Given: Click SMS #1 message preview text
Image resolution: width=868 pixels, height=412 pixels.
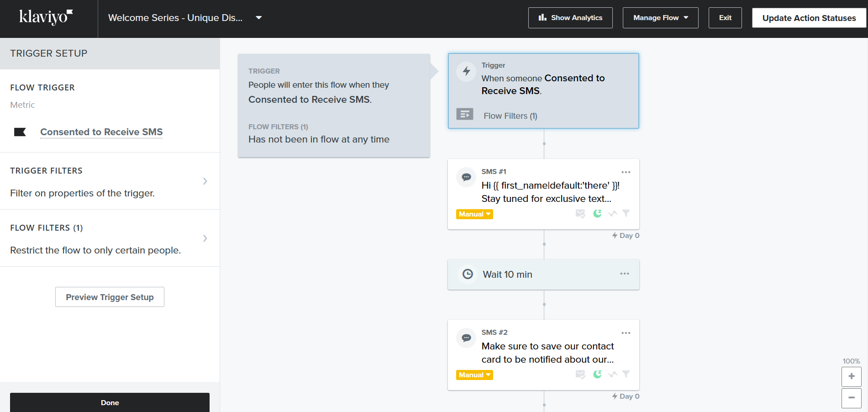Looking at the screenshot, I should point(550,192).
